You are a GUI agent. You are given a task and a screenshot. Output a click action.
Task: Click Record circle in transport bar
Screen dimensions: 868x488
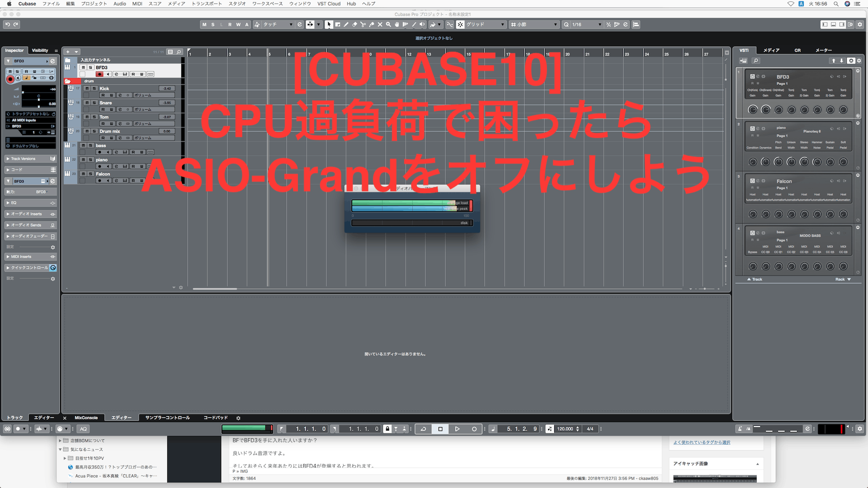[x=474, y=429]
